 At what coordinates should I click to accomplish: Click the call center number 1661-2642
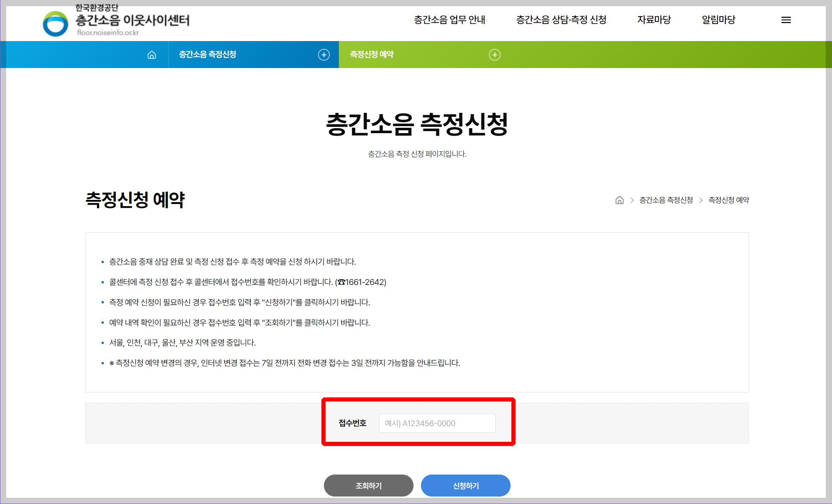[x=365, y=282]
